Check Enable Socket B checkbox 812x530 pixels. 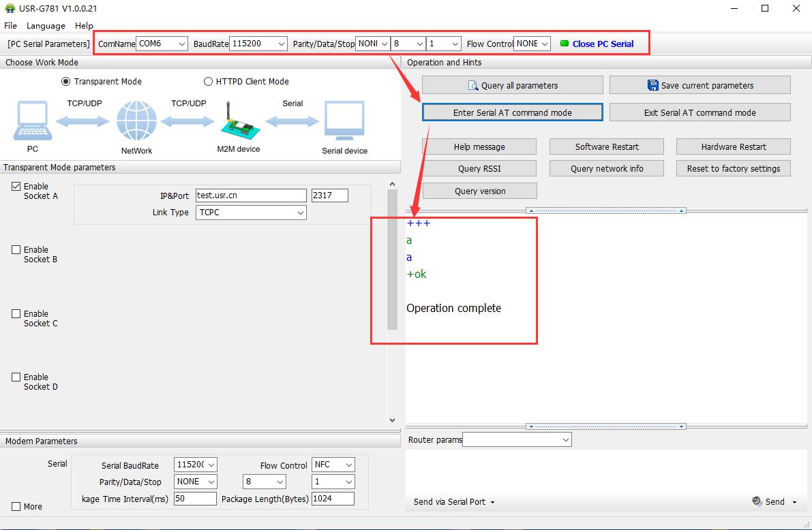[16, 249]
